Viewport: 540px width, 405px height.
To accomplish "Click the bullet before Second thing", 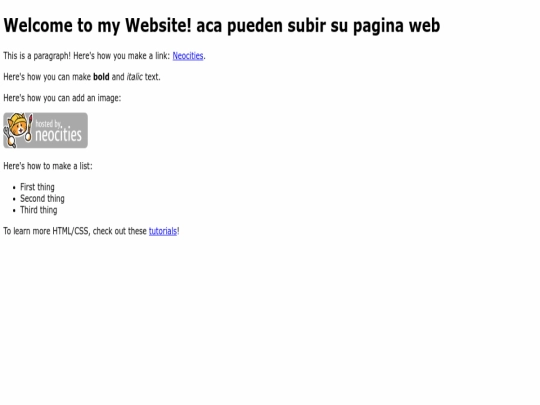I will [x=14, y=199].
